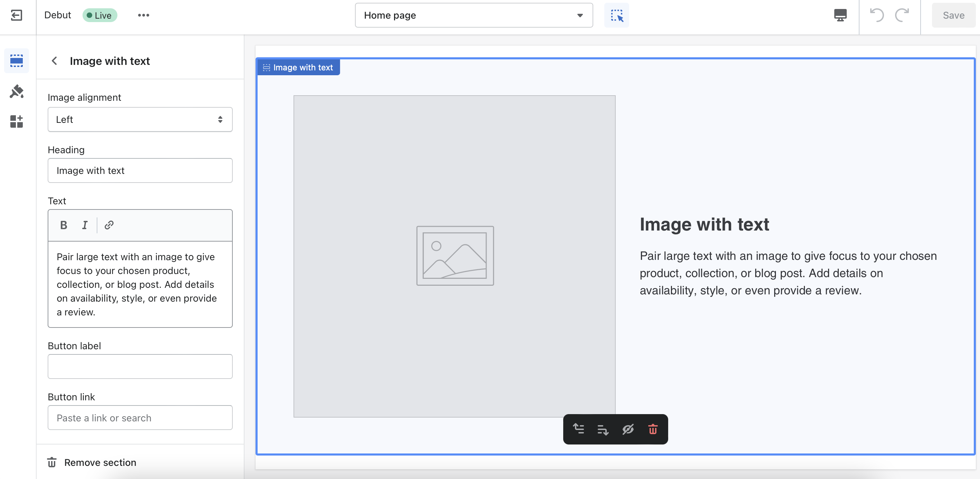Screen dimensions: 980x479
Task: Undo the last change
Action: pos(876,15)
